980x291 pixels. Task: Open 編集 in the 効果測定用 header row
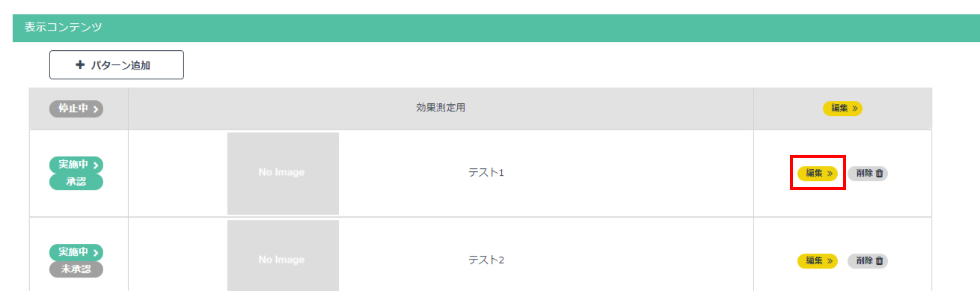(x=842, y=108)
